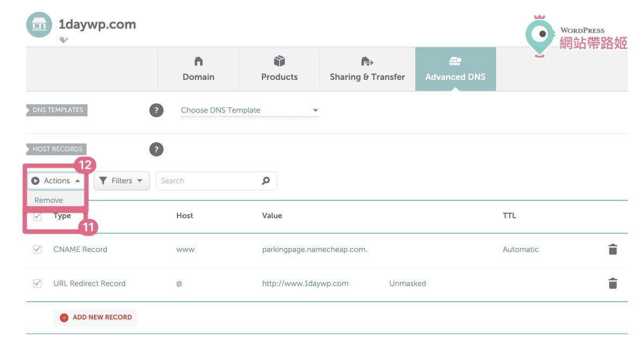Viewport: 644px width, 349px height.
Task: Click the parkingpage.namecheap.com. value
Action: [315, 249]
